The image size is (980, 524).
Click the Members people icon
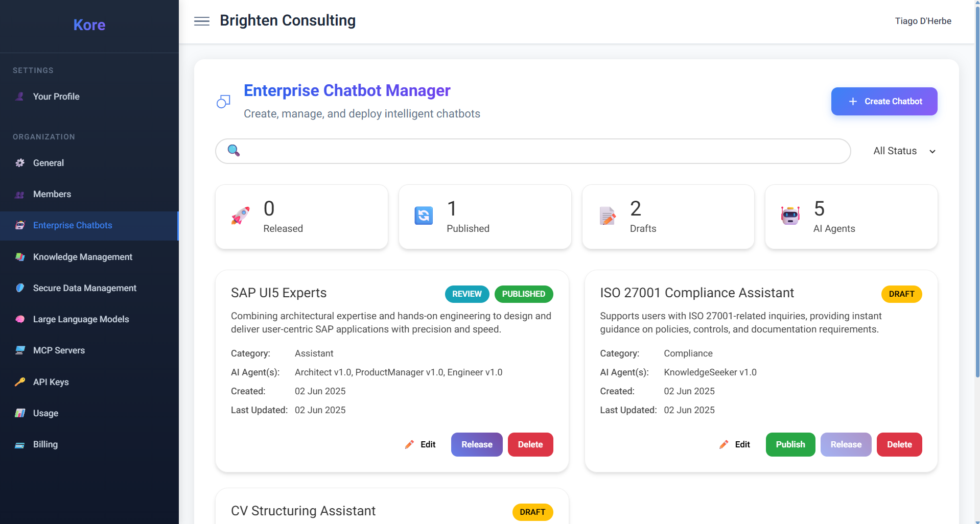[20, 194]
